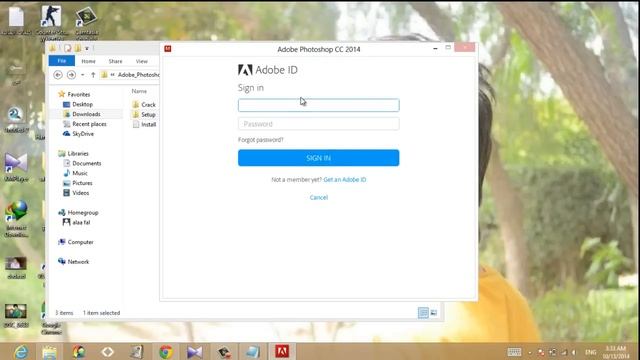Select the Setup folder in the file list
The width and height of the screenshot is (640, 360).
point(148,115)
